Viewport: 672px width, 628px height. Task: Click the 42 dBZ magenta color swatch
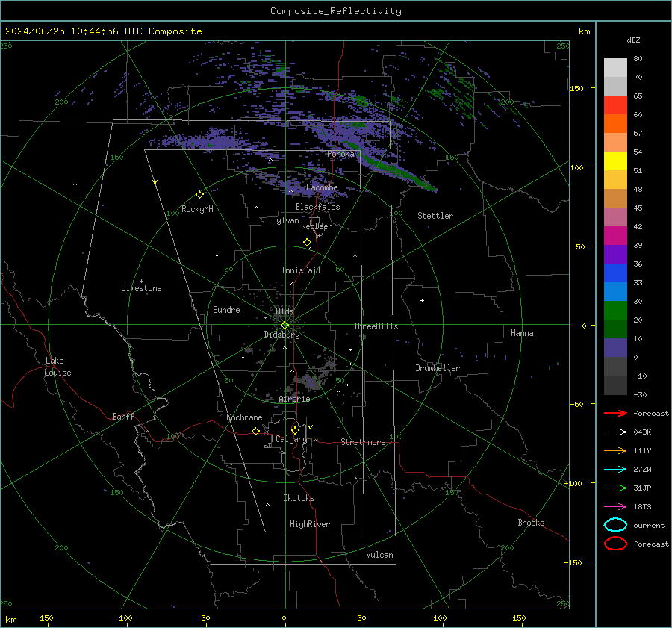coord(615,235)
